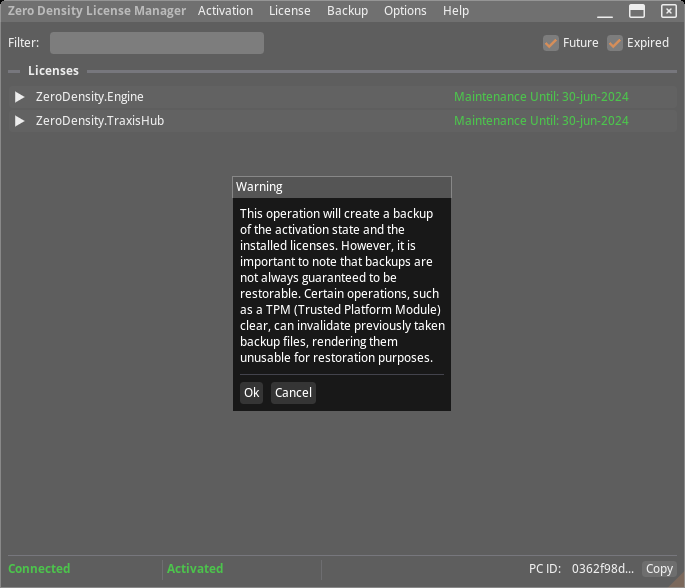Open the Options menu
685x588 pixels.
point(405,11)
